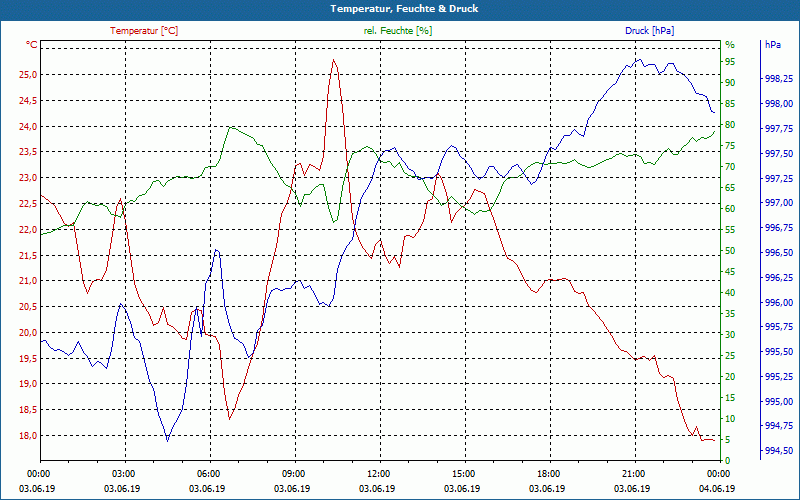
Task: Click the 995,00 pressure axis value
Action: [x=779, y=402]
